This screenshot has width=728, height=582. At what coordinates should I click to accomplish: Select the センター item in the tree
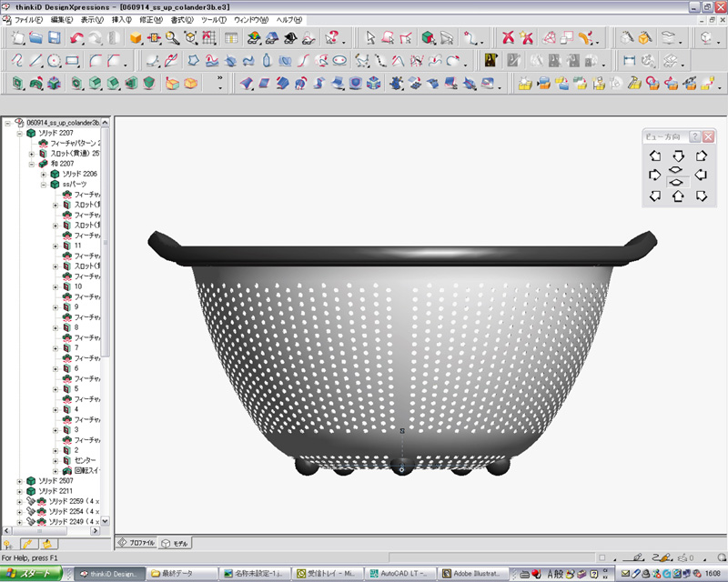click(85, 460)
